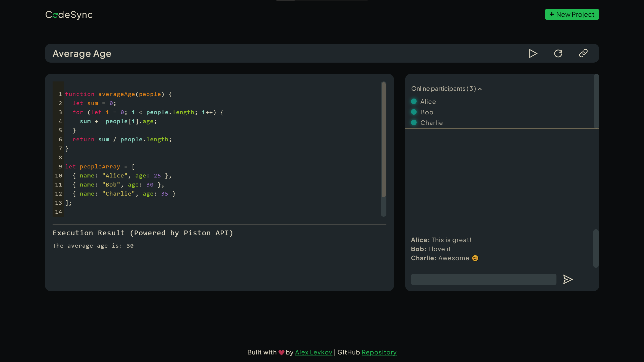The height and width of the screenshot is (362, 644).
Task: Click the Execution Result heading
Action: point(143,233)
